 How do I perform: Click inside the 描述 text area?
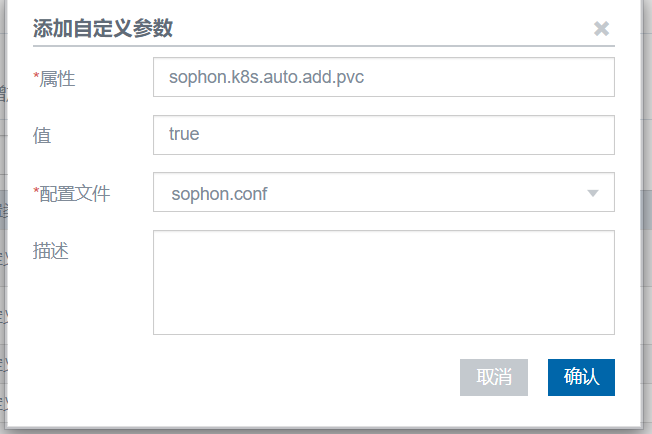tap(383, 282)
